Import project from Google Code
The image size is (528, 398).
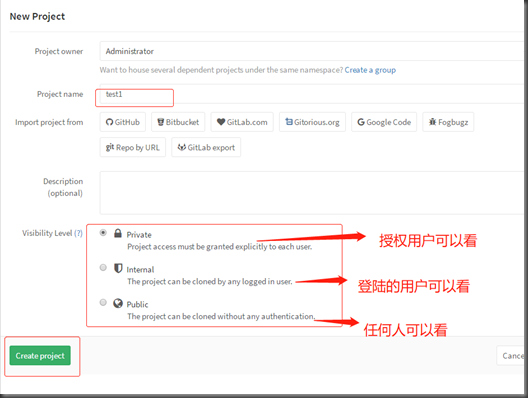click(384, 122)
